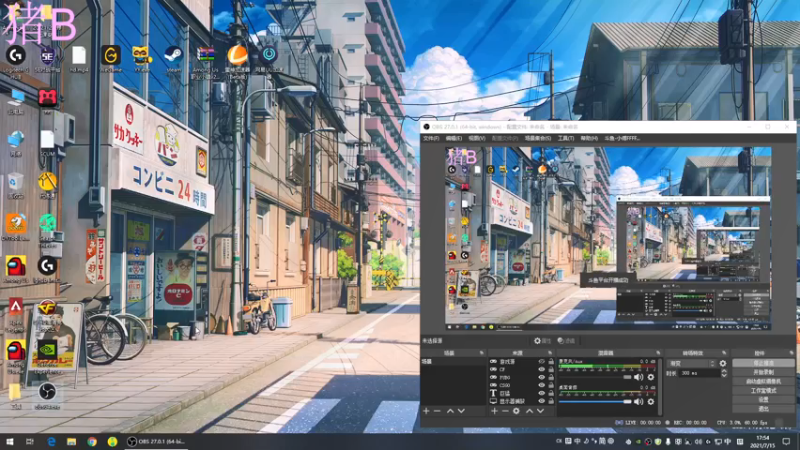Hide the display capture source eye icon

point(542,401)
